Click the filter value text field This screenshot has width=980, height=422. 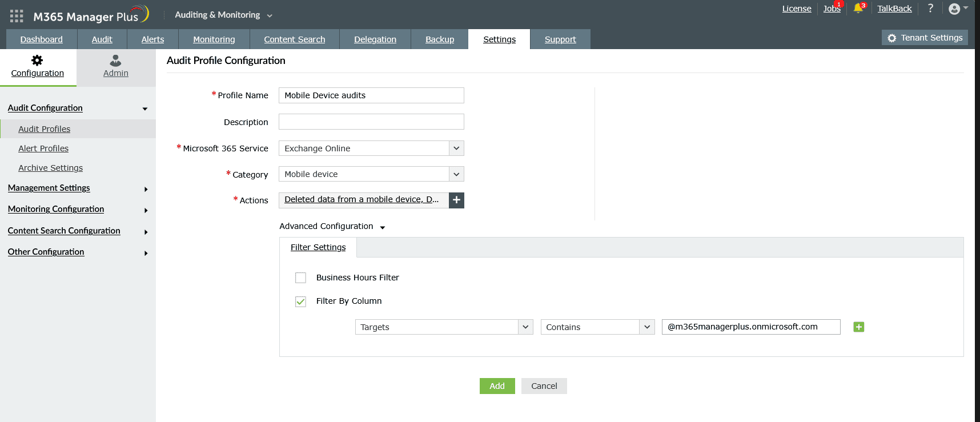[751, 327]
